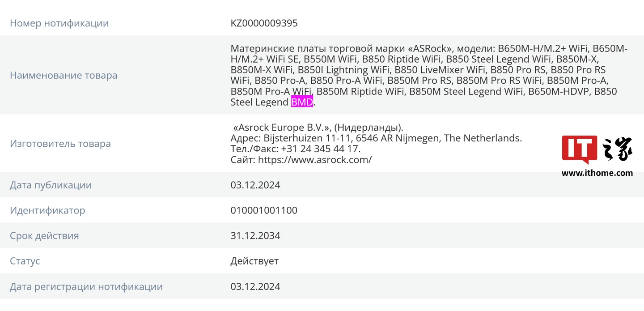Click the 'Наименование товара' label

point(64,75)
